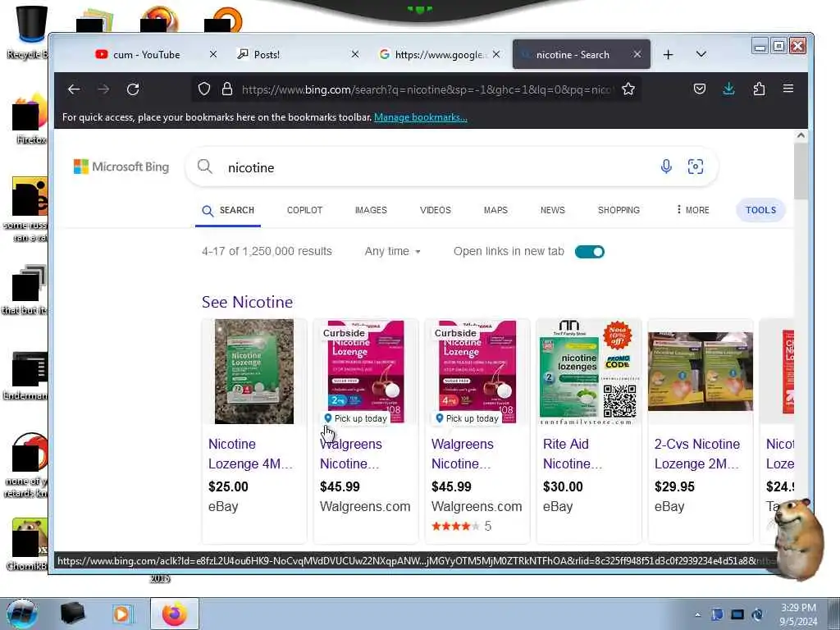
Task: Open the 2-Cvs lozenge boxes thumbnail
Action: coord(700,372)
